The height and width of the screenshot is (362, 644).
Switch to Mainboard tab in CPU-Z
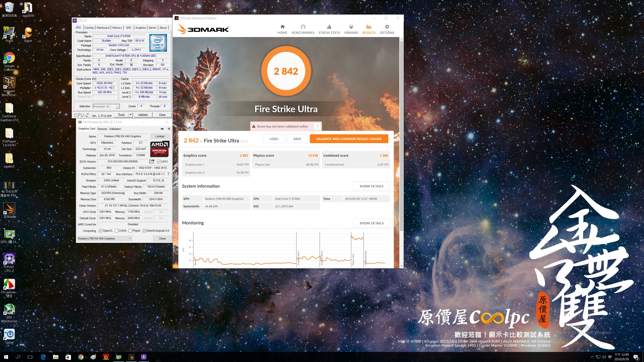pos(103,28)
